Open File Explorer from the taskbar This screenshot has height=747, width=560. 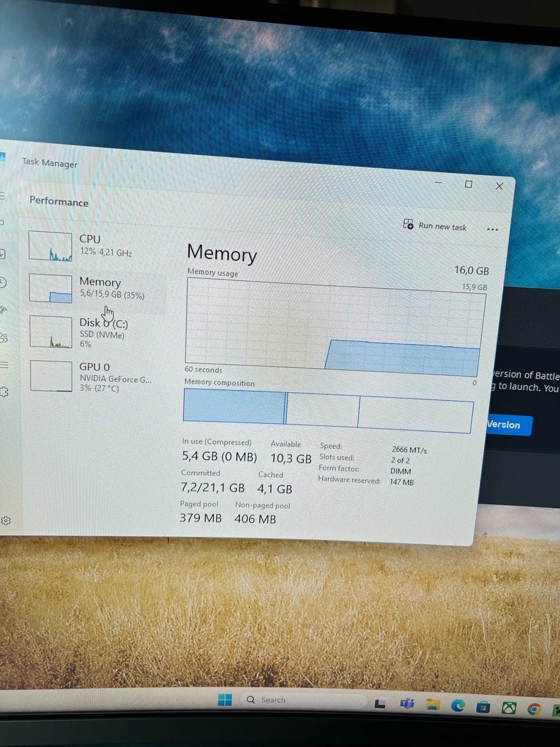coord(432,705)
